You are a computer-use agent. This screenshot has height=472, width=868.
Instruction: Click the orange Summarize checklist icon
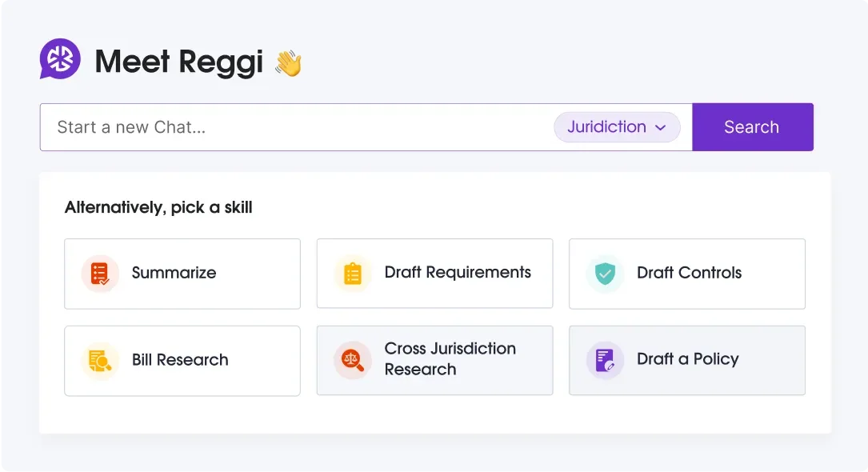point(100,274)
